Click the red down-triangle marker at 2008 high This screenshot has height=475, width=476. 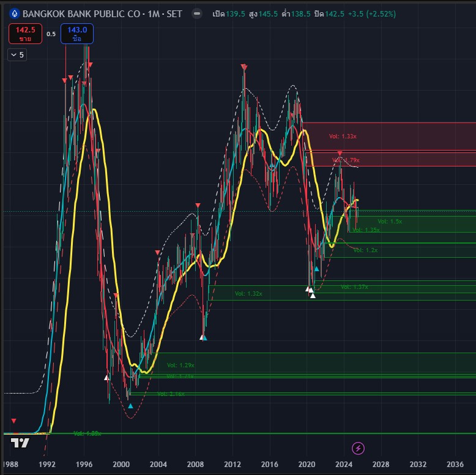point(198,206)
